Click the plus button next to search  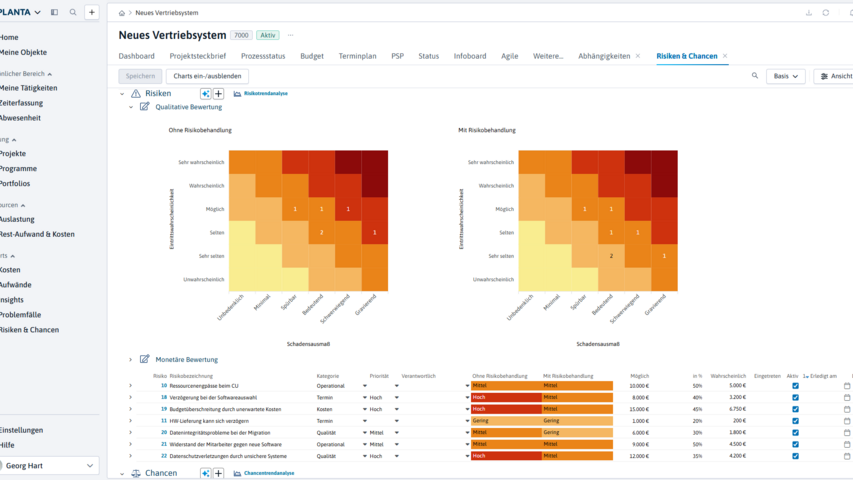tap(91, 12)
